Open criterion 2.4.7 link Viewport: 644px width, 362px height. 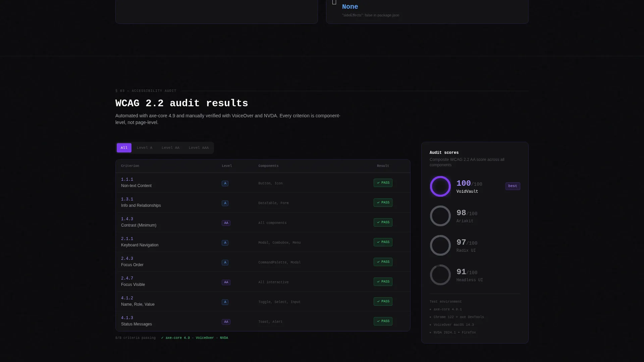pyautogui.click(x=127, y=279)
